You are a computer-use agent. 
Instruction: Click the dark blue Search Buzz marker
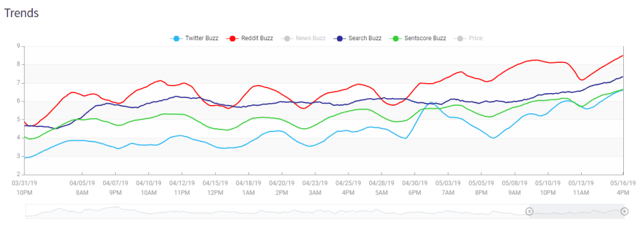click(x=340, y=38)
